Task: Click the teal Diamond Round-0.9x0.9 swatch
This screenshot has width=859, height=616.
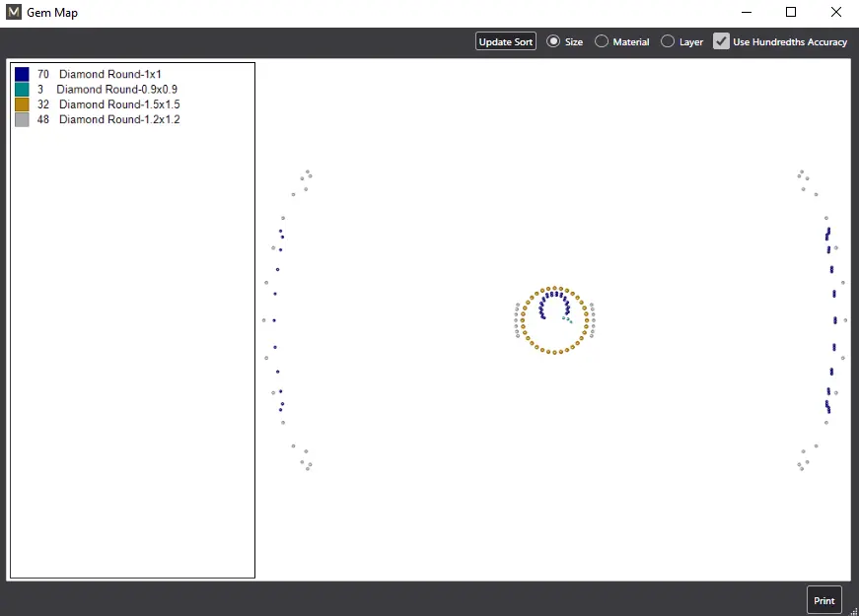Action: point(22,90)
